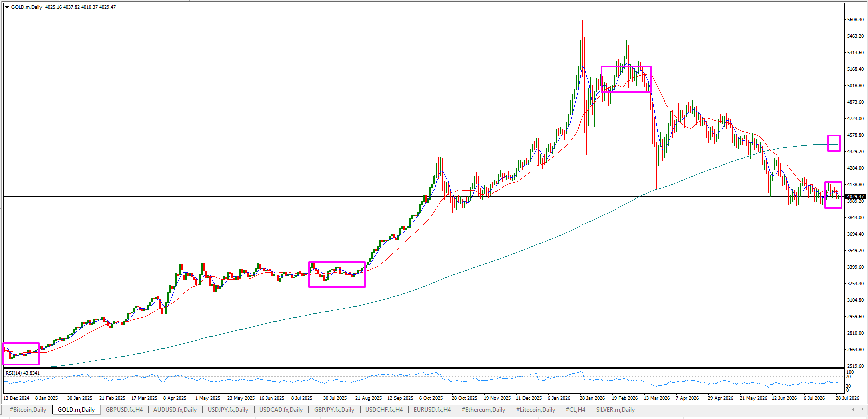The height and width of the screenshot is (419, 868).
Task: Click the 8 Apr 2025 date label
Action: pyautogui.click(x=175, y=398)
